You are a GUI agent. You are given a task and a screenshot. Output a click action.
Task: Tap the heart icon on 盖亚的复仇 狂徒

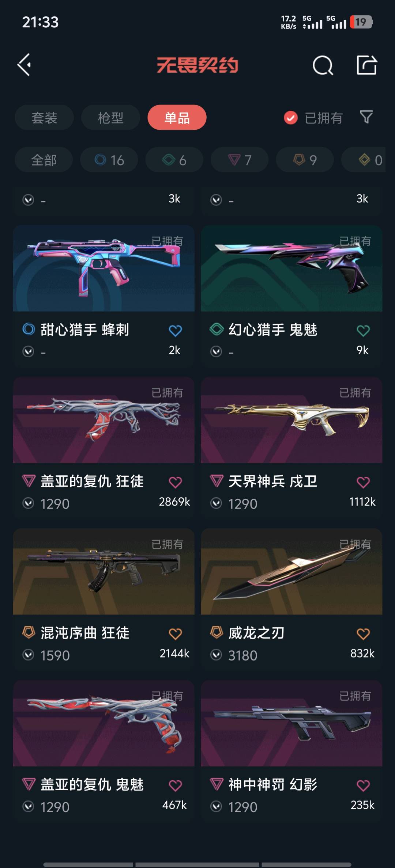point(175,482)
